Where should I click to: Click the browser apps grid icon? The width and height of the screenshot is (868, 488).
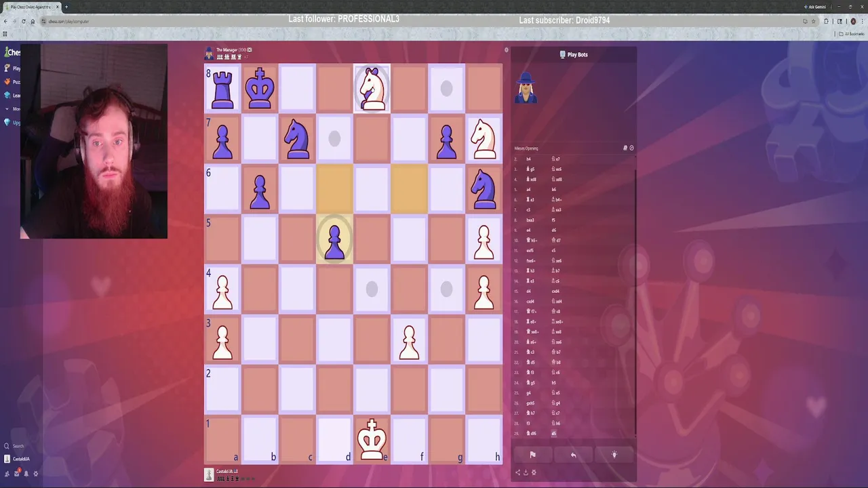[5, 33]
